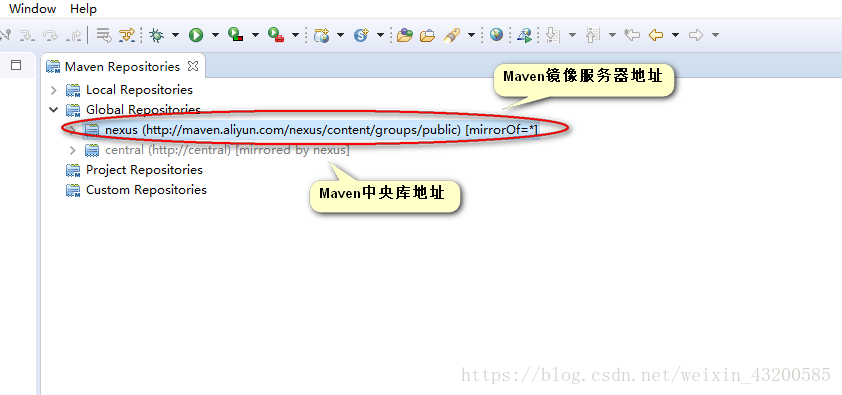
Task: Open the New Java Package dropdown arrow
Action: point(340,35)
